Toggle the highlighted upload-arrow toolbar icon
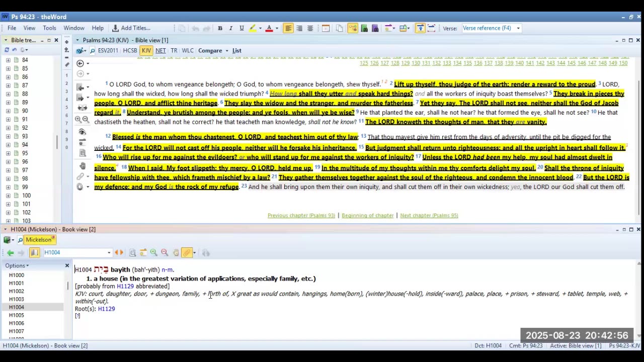The width and height of the screenshot is (644, 362). (420, 28)
